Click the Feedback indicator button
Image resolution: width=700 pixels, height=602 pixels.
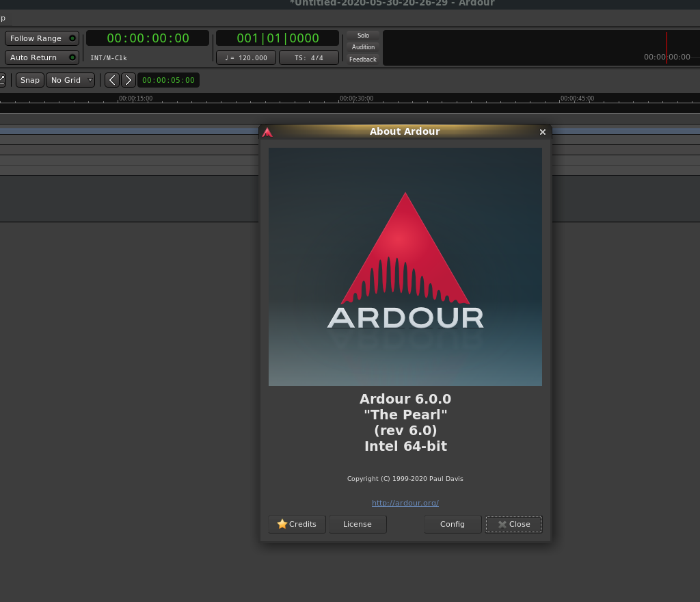point(363,60)
